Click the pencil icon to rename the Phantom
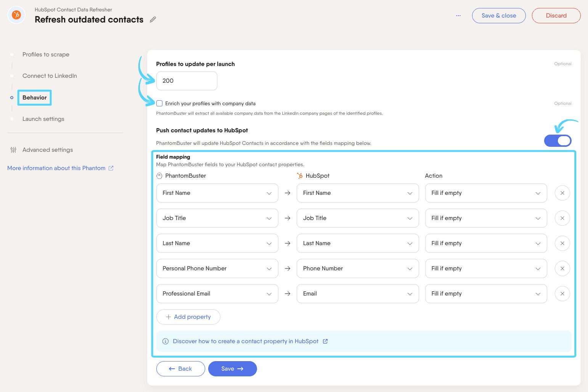The width and height of the screenshot is (588, 392). click(x=153, y=19)
